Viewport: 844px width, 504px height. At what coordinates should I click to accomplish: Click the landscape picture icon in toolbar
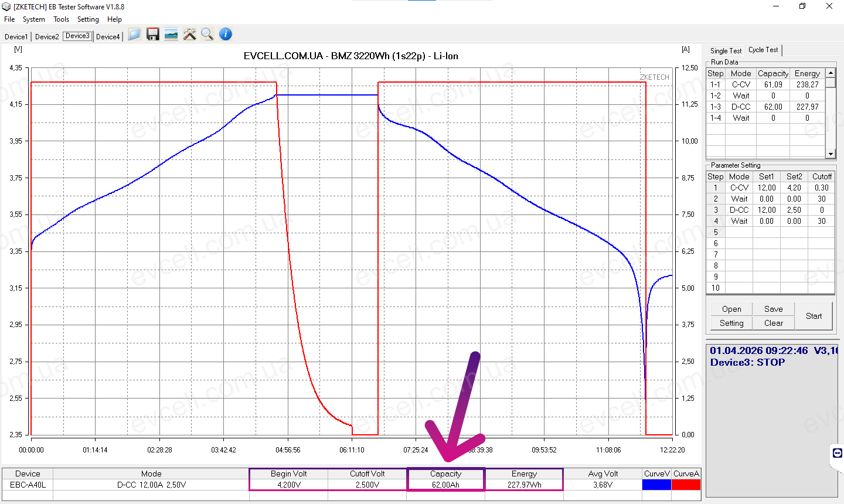tap(171, 35)
